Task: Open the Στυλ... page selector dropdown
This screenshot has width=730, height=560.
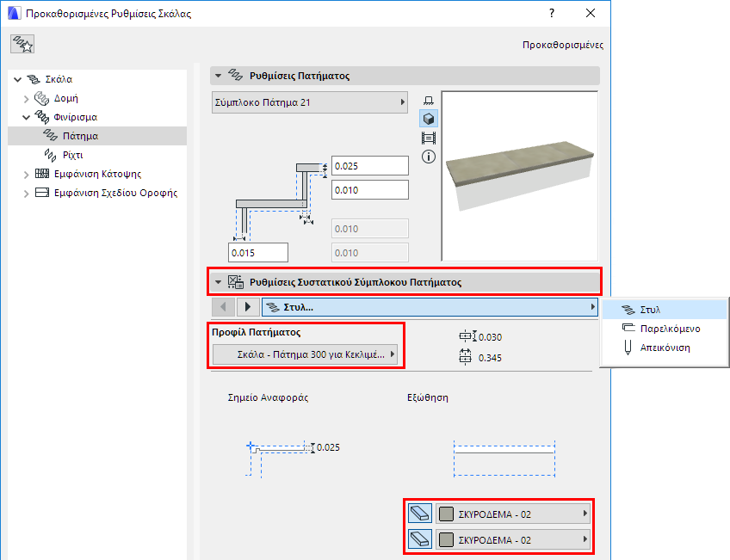Action: coord(430,307)
